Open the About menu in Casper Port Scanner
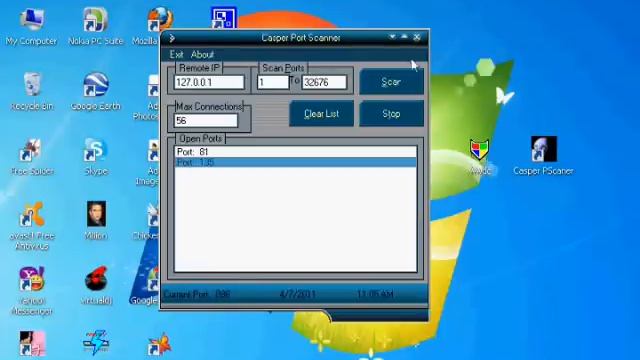Image resolution: width=640 pixels, height=360 pixels. (x=202, y=54)
